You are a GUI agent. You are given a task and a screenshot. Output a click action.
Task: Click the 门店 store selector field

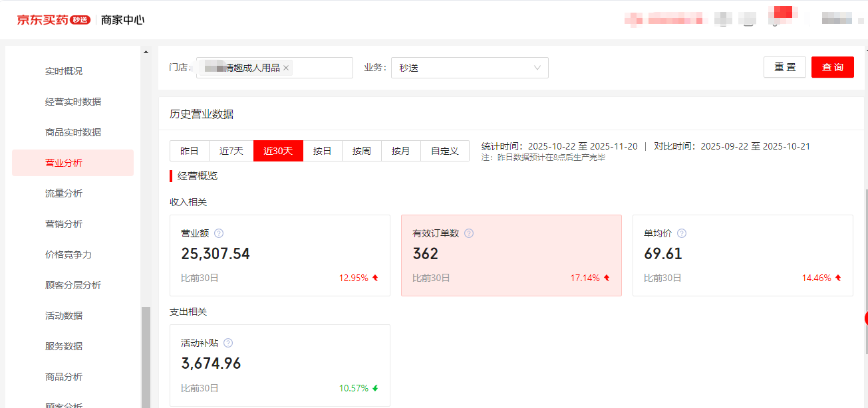(321, 68)
